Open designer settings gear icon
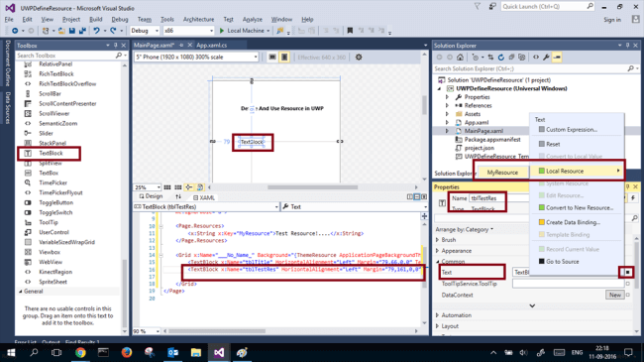Screen dimensions: 644x362 (x=359, y=58)
